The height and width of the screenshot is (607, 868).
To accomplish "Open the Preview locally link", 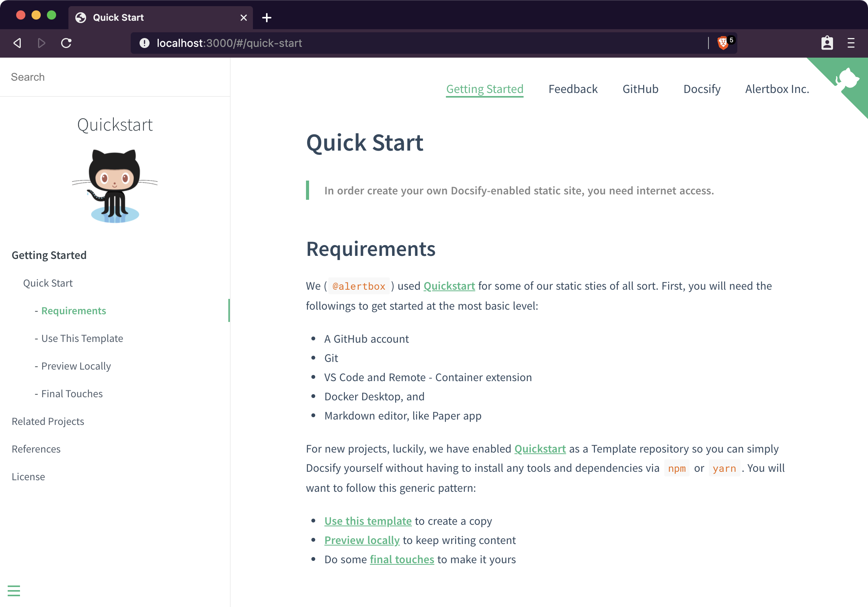I will click(362, 540).
